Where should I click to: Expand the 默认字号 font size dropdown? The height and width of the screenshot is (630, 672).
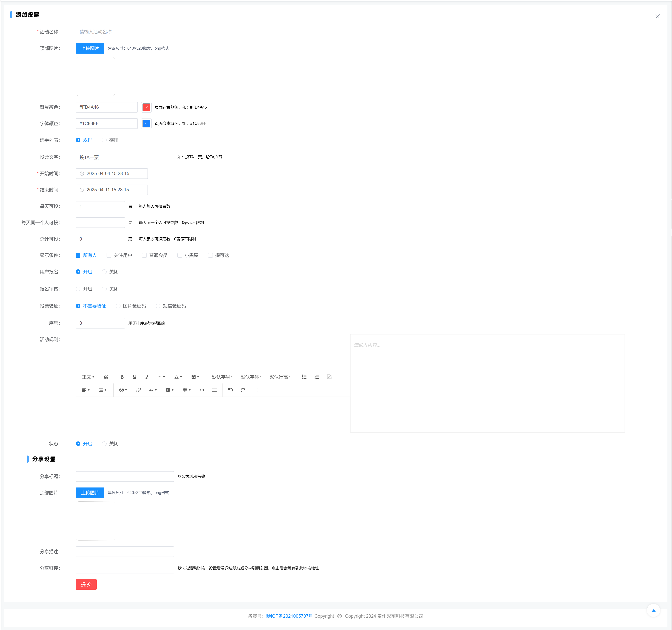pos(222,377)
